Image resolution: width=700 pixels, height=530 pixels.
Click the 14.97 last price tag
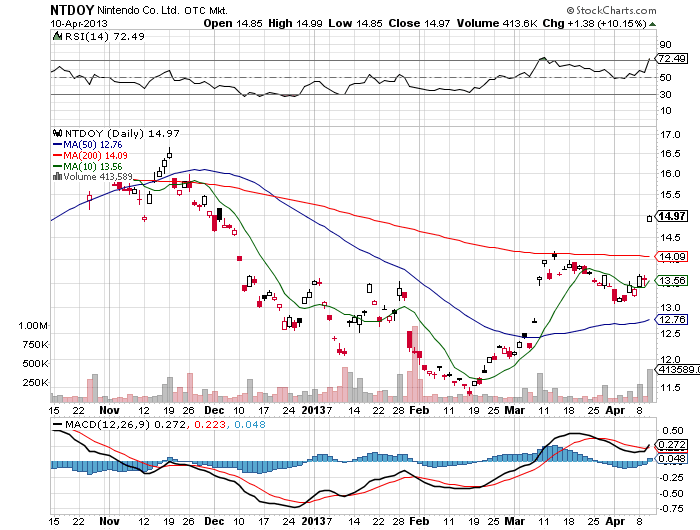(671, 216)
